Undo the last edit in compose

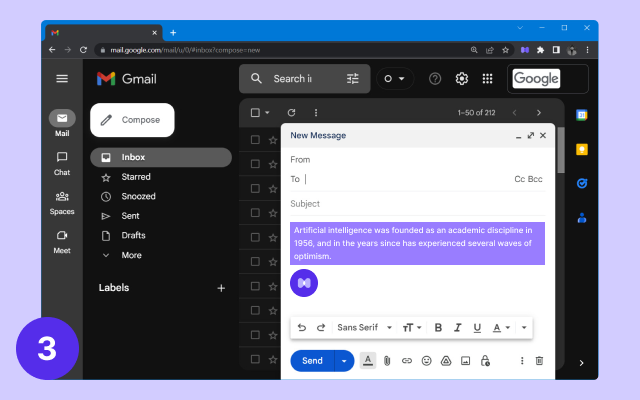pos(302,327)
